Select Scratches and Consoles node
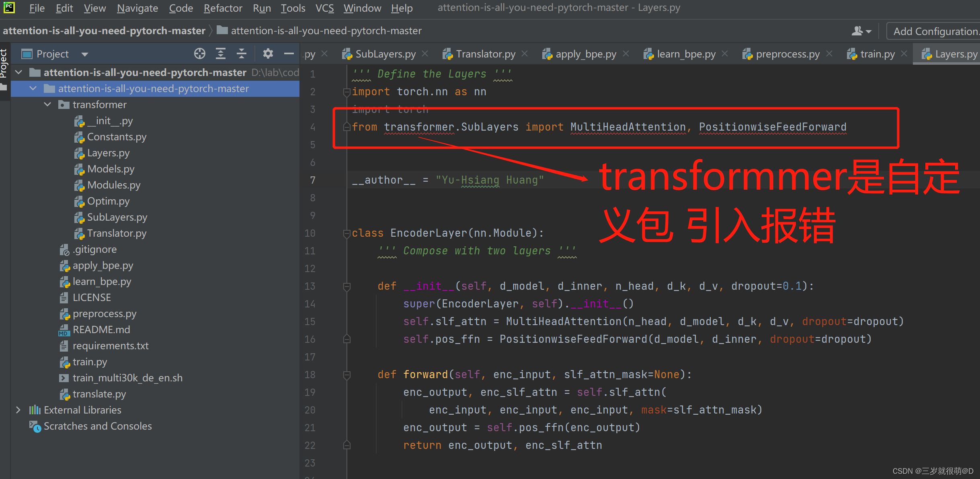This screenshot has height=479, width=980. point(90,426)
